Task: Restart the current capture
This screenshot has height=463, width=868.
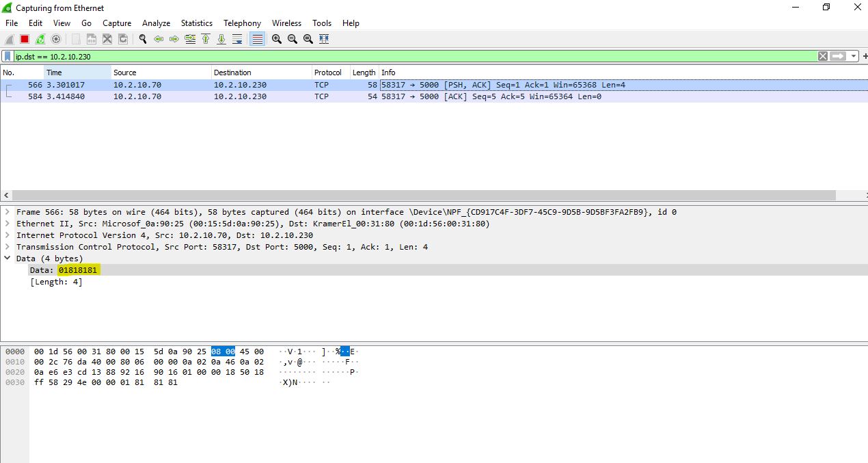Action: tap(40, 39)
